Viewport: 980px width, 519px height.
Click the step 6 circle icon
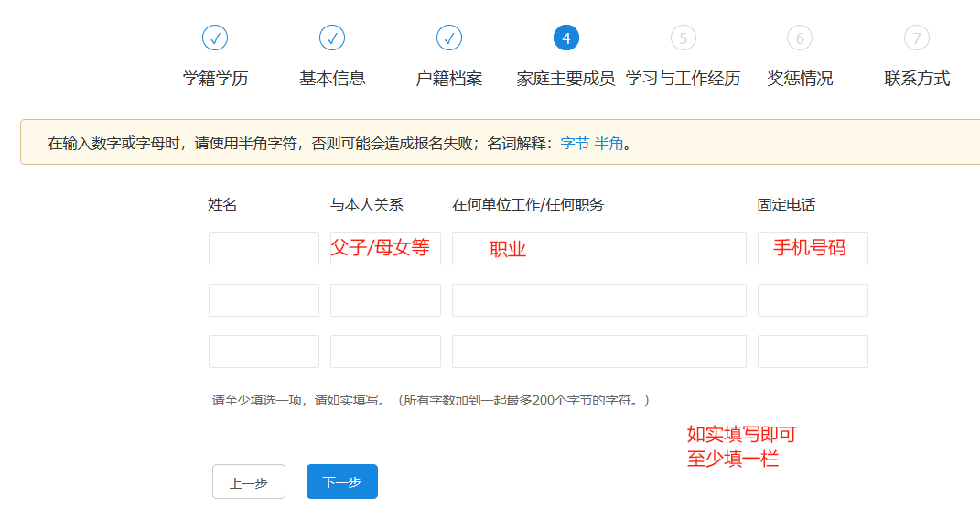[800, 38]
